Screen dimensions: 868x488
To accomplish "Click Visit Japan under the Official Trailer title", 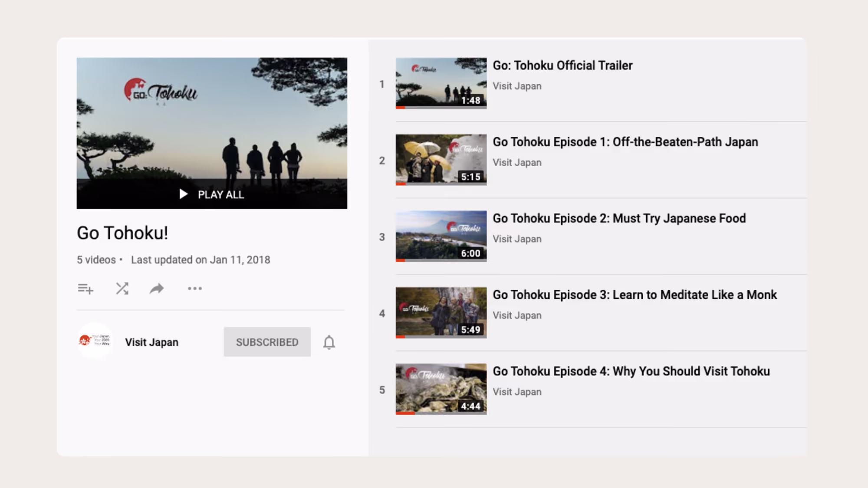I will [517, 86].
